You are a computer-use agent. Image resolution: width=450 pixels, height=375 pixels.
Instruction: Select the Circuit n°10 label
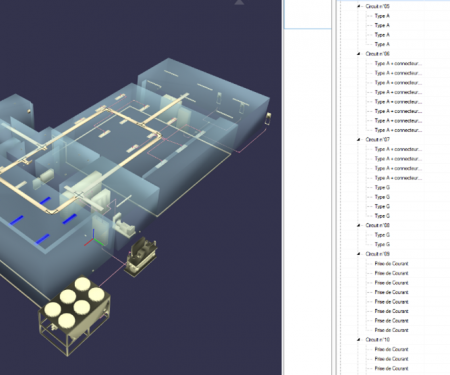[x=377, y=340]
